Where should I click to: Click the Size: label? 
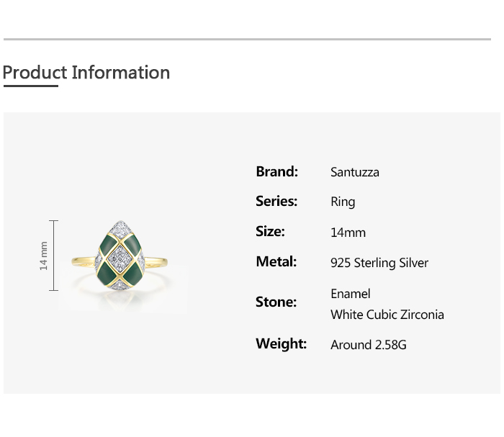(x=270, y=232)
